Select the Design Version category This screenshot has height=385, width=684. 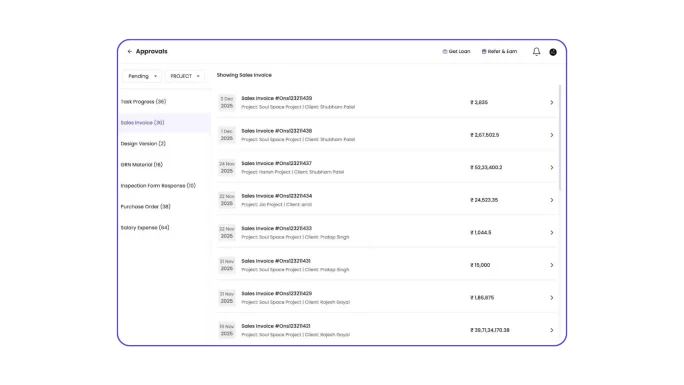pos(143,143)
